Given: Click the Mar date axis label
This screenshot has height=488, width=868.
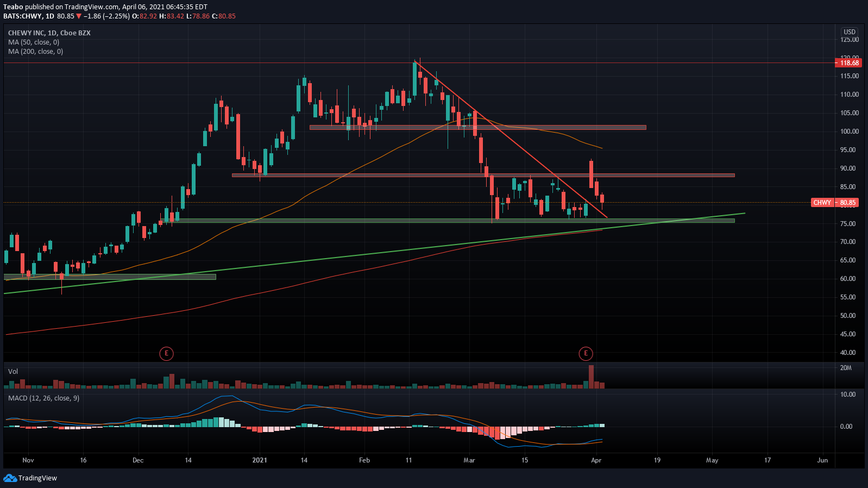Looking at the screenshot, I should click(469, 460).
